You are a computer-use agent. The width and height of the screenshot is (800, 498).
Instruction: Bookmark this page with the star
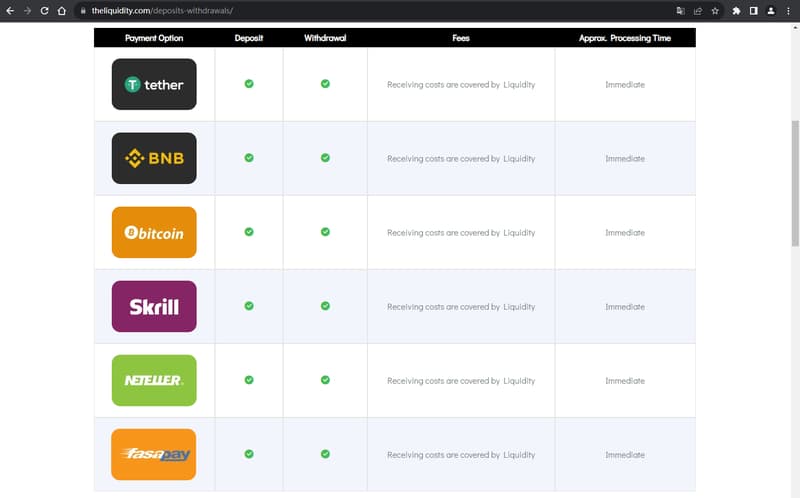715,11
